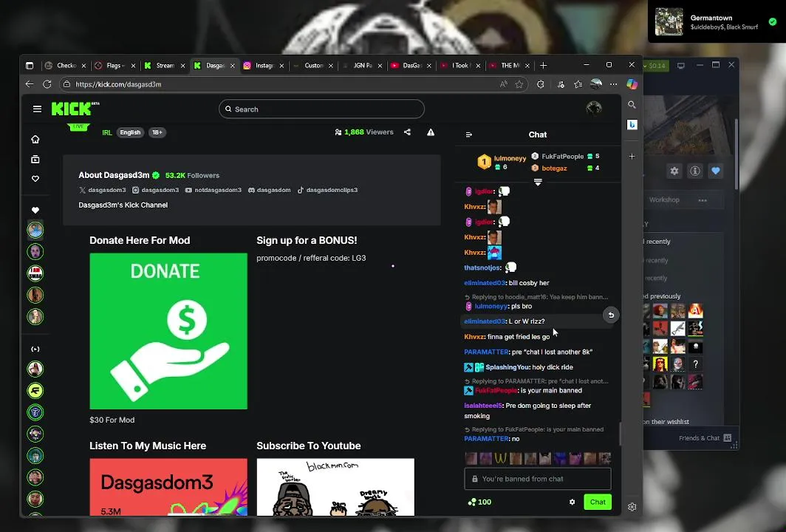Click the English tag

[x=130, y=132]
